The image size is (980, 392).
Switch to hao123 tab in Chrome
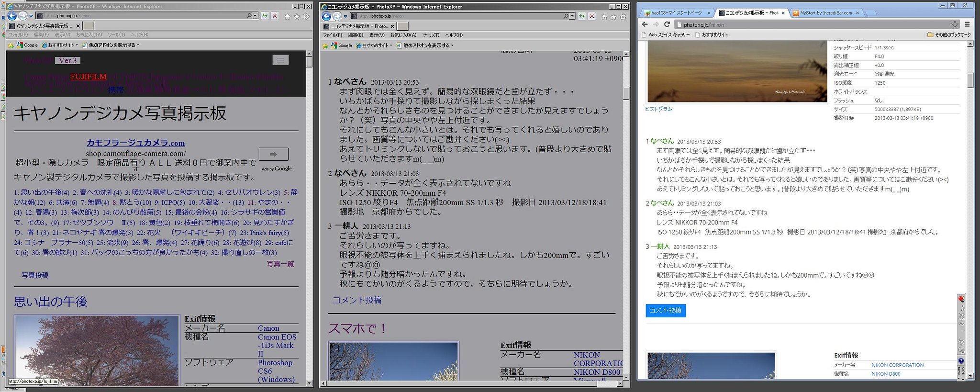(x=676, y=13)
